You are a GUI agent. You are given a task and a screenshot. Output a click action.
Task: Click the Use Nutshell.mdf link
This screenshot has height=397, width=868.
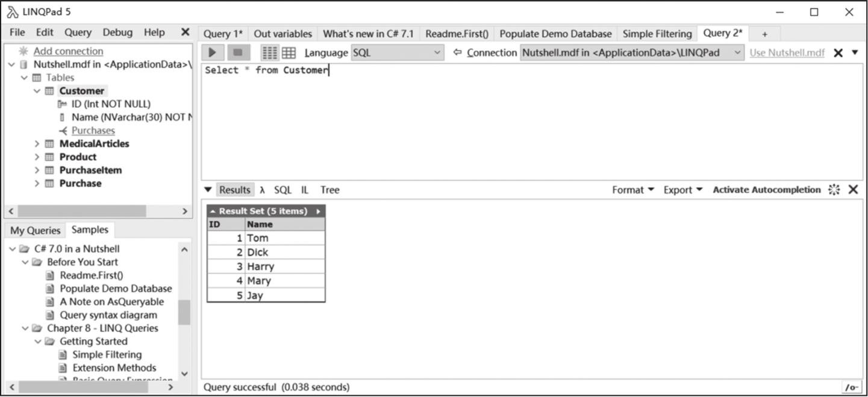coord(787,52)
